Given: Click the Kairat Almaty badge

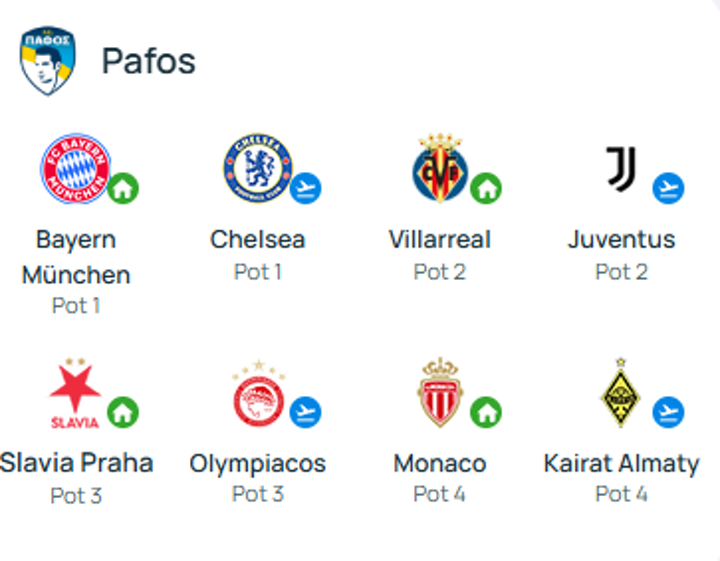Looking at the screenshot, I should (x=620, y=393).
